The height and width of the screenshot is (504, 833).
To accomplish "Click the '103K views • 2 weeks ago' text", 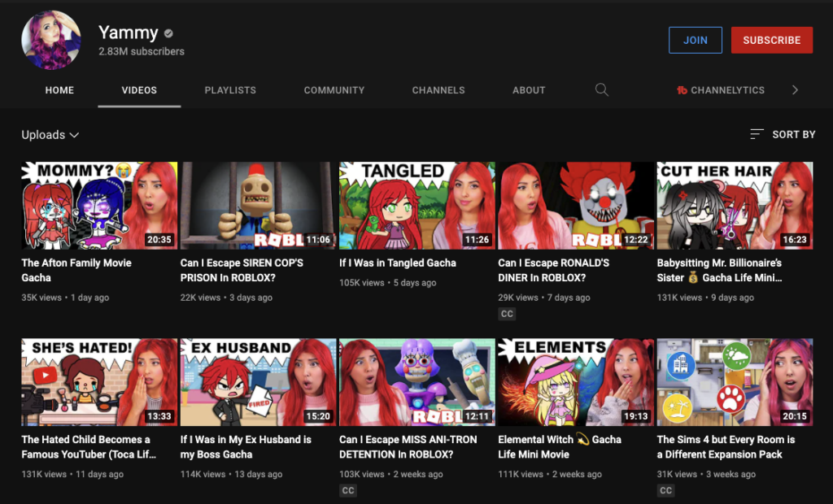I will (391, 474).
